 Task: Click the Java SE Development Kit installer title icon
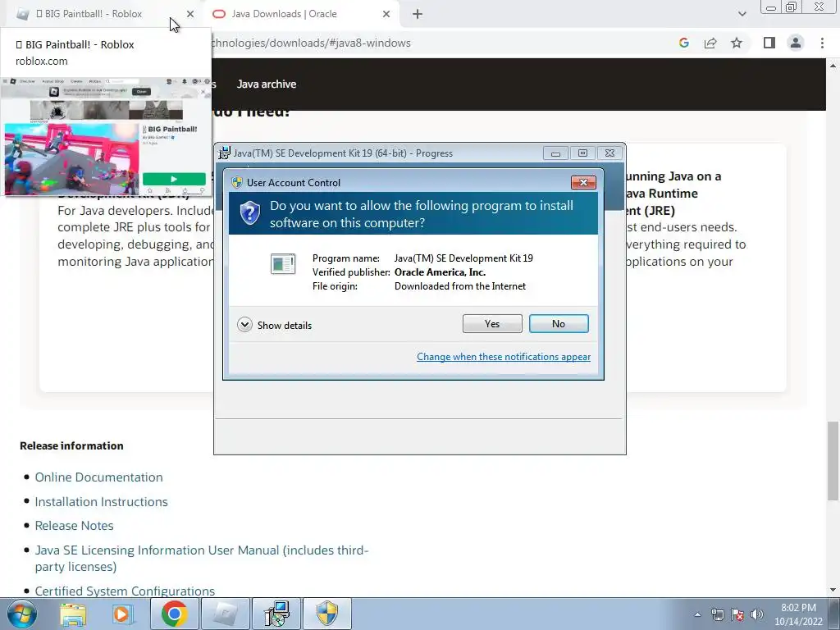tap(225, 153)
